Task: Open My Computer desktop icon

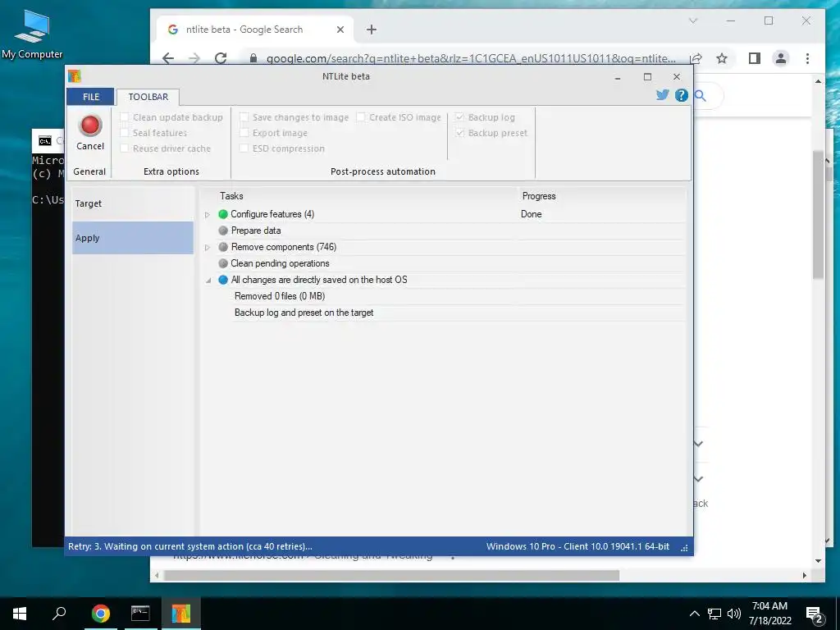Action: coord(32,34)
